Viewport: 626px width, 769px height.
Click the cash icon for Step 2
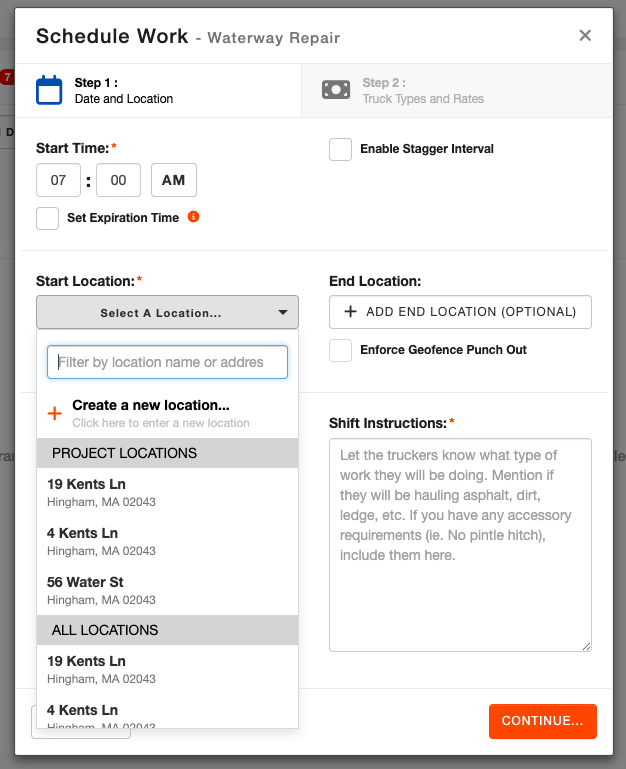pyautogui.click(x=336, y=90)
